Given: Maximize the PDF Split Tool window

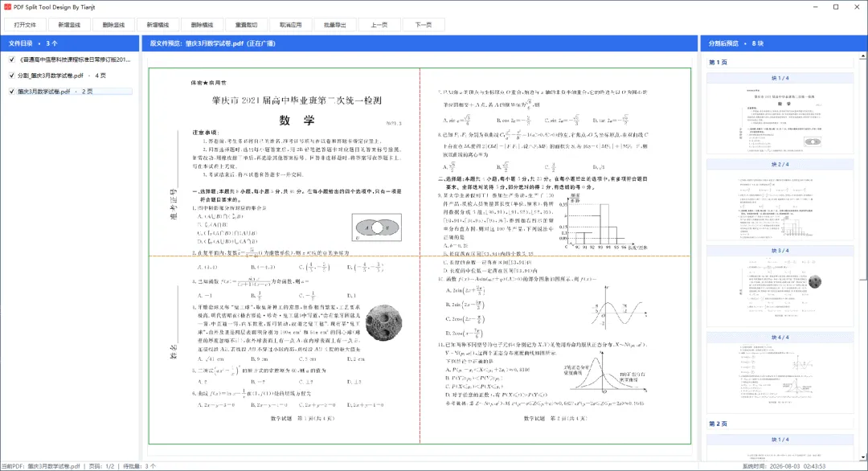Looking at the screenshot, I should (836, 7).
